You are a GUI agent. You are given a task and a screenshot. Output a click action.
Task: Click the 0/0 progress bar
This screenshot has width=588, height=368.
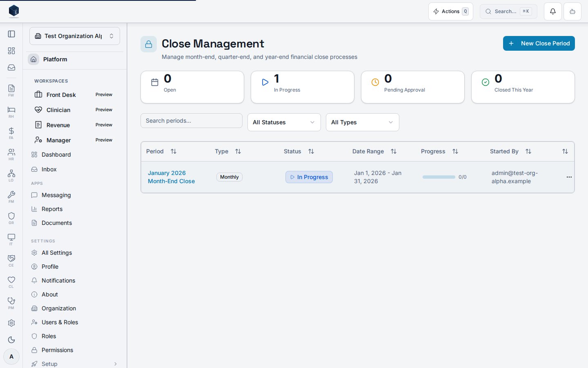point(439,177)
